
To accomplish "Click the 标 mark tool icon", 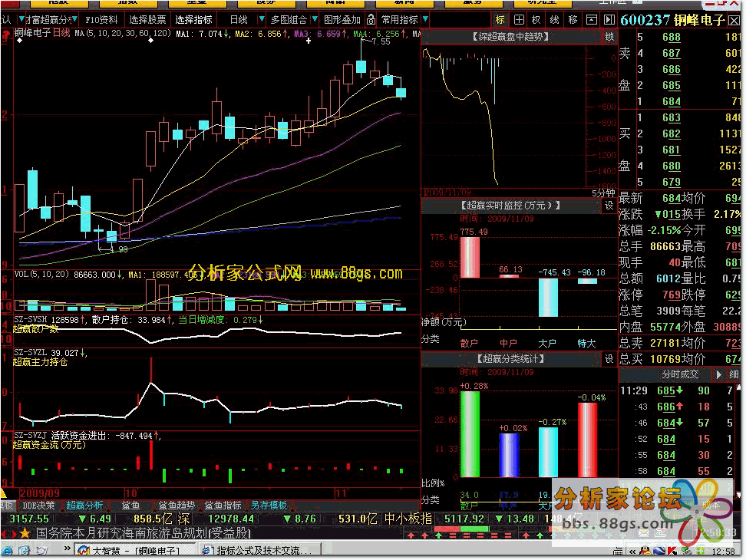I will pyautogui.click(x=500, y=19).
